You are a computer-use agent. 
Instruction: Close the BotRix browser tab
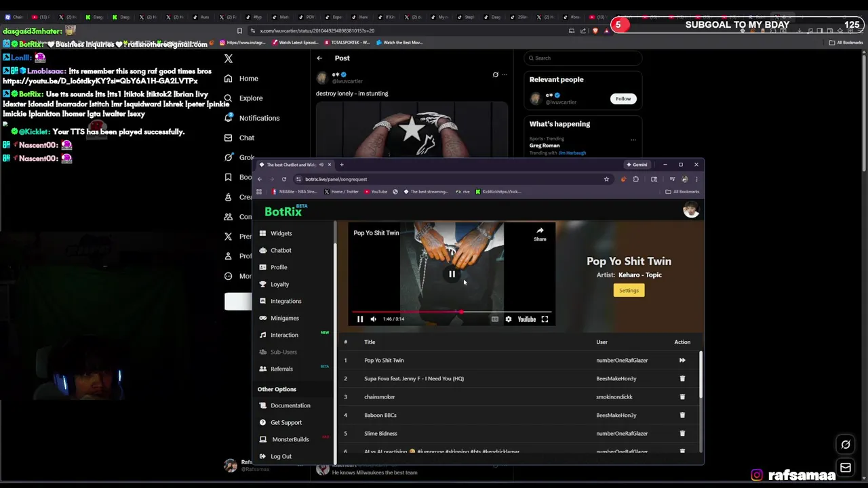(330, 165)
